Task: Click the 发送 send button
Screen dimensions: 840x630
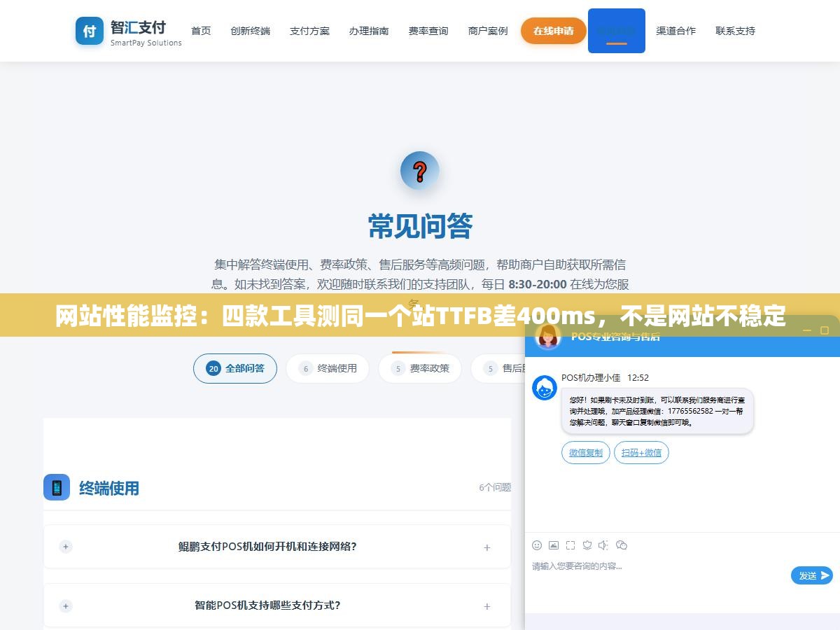Action: pyautogui.click(x=812, y=575)
